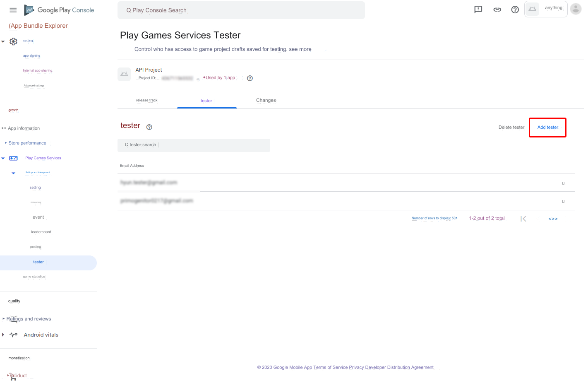The image size is (588, 383).
Task: Select tester in the sidebar
Action: [x=48, y=263]
